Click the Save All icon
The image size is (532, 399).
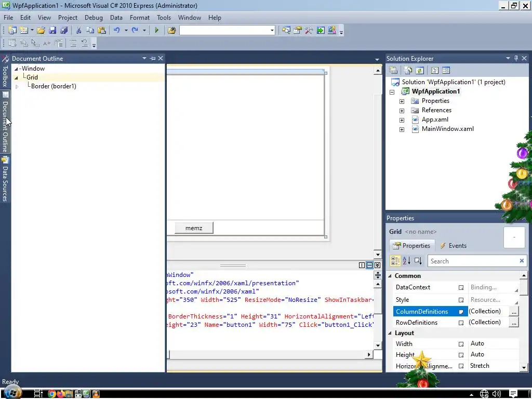(x=64, y=31)
